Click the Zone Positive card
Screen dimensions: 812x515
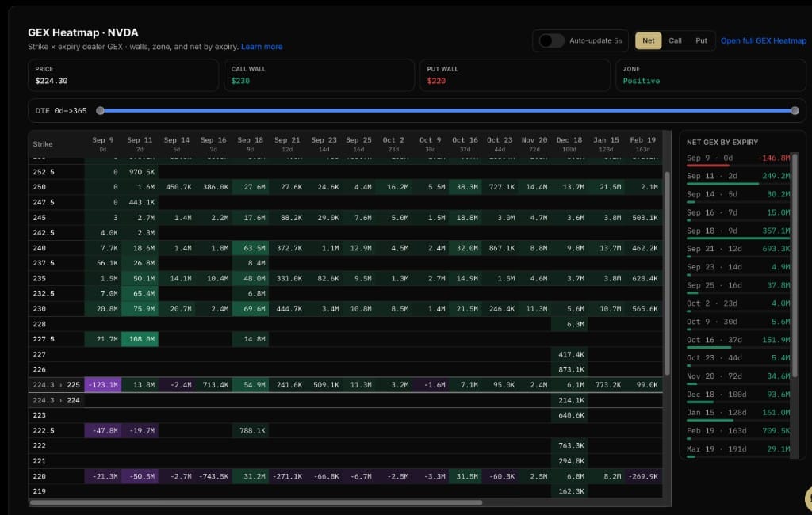(710, 75)
